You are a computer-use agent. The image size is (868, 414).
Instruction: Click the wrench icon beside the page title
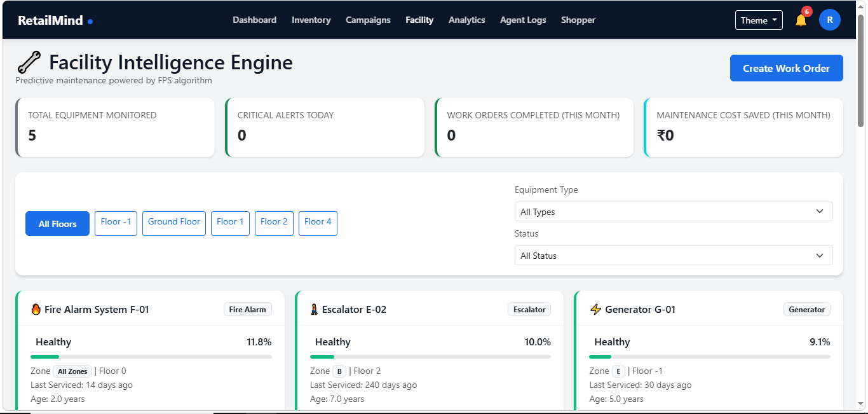tap(29, 62)
